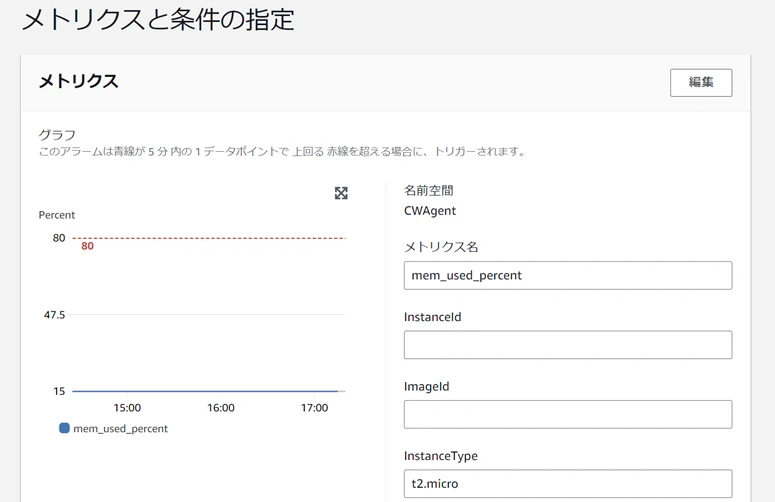This screenshot has height=502, width=775.
Task: Click the Percent axis unit label
Action: pyautogui.click(x=57, y=215)
